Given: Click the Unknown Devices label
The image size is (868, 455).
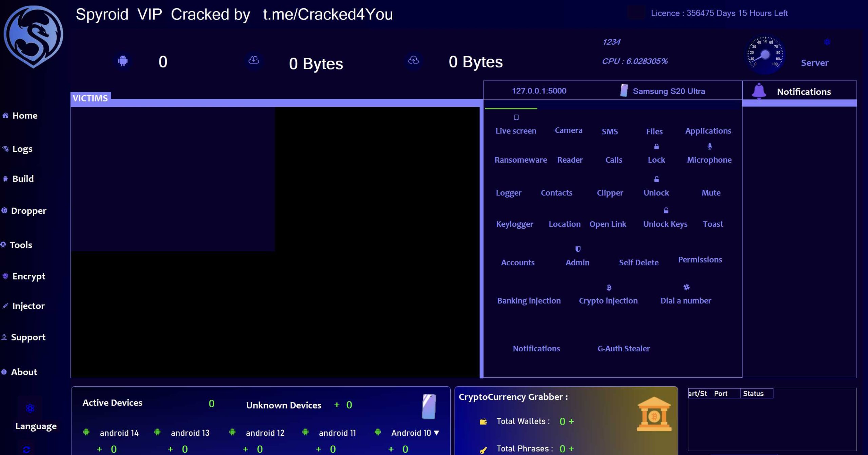Looking at the screenshot, I should [283, 405].
